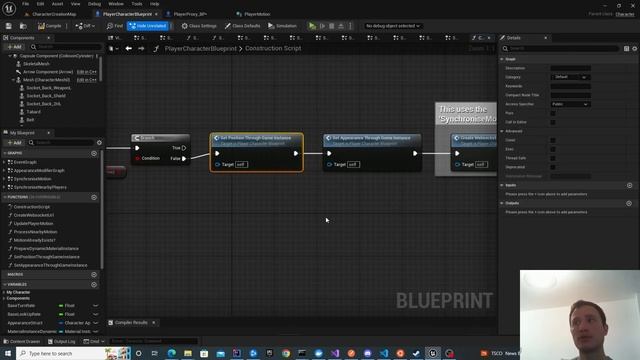Image resolution: width=640 pixels, height=360 pixels.
Task: Expand the EventGraph item
Action: tap(4, 162)
